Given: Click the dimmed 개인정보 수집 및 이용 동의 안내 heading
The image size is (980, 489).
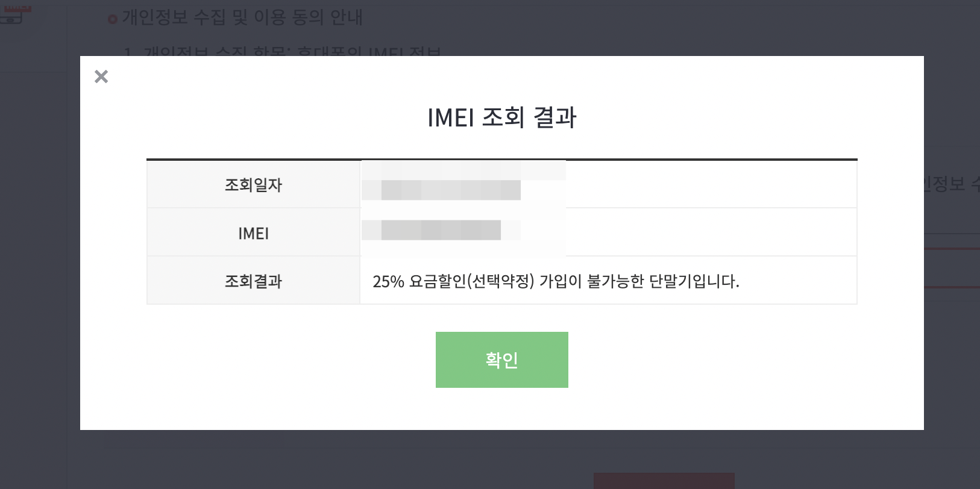Looking at the screenshot, I should tap(242, 17).
